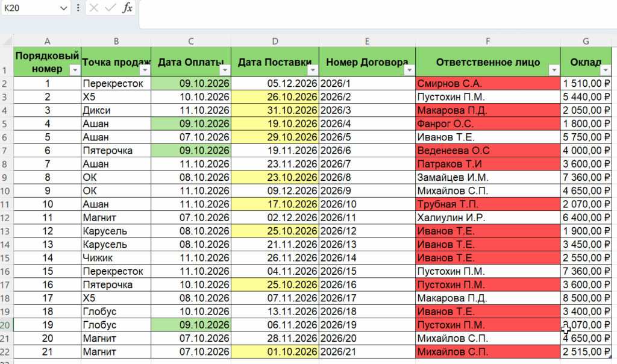Select row 2 header
This screenshot has height=364, width=617.
tap(6, 83)
